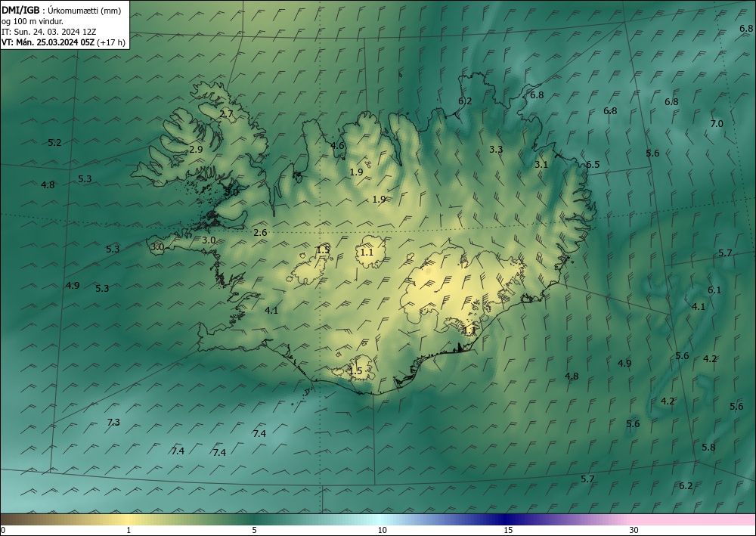Image resolution: width=756 pixels, height=536 pixels.
Task: Click the 0 label on the color scale
Action: click(3, 530)
